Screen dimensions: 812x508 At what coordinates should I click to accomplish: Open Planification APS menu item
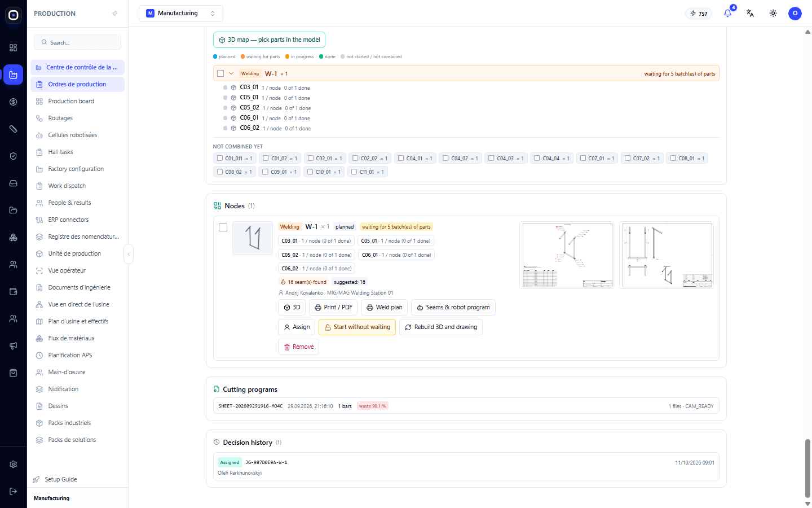(77, 355)
